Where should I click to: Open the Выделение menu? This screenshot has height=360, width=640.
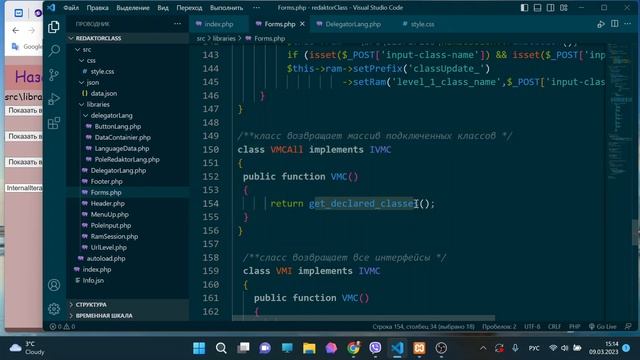pyautogui.click(x=133, y=8)
